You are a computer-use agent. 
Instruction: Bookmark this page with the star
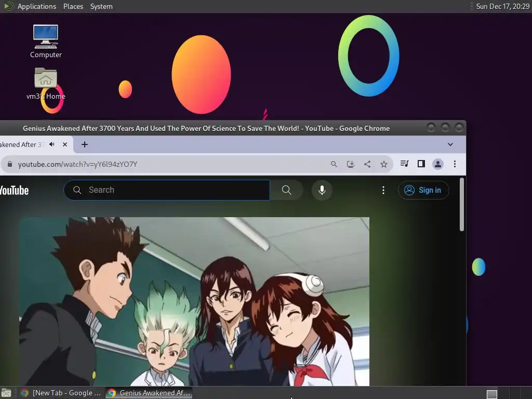384,164
